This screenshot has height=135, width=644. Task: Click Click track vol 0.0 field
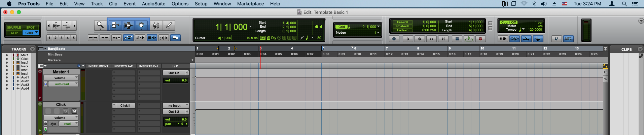click(176, 120)
